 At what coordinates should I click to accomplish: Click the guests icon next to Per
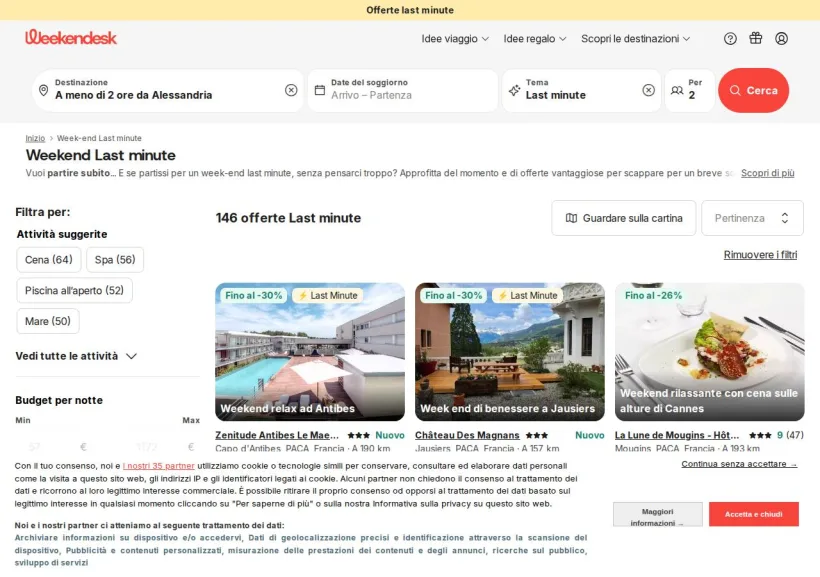(677, 90)
